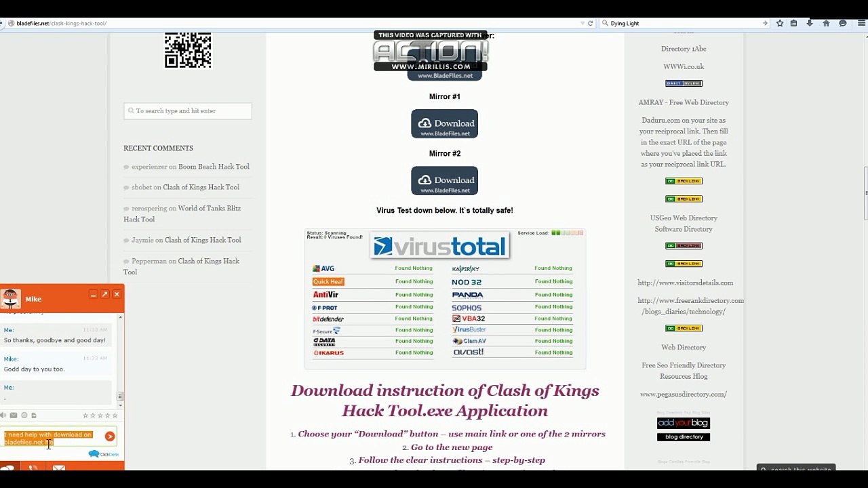The height and width of the screenshot is (488, 868).
Task: Click backlink badge below WWWi.co.uk
Action: click(x=684, y=83)
